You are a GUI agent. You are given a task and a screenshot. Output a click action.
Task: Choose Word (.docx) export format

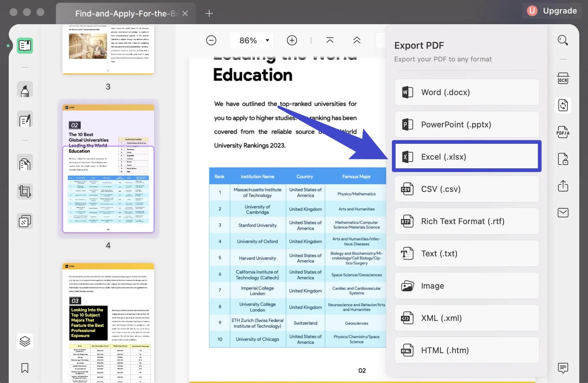click(467, 92)
